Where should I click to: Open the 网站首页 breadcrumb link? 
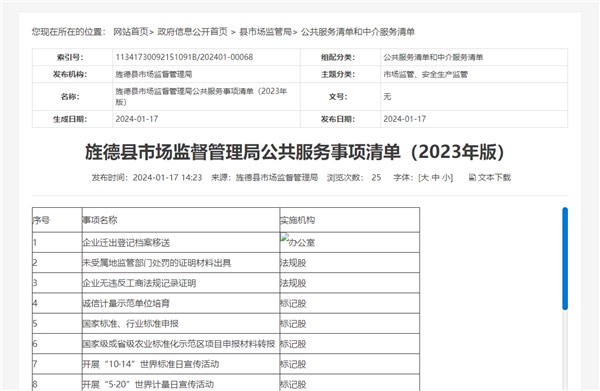[x=130, y=32]
